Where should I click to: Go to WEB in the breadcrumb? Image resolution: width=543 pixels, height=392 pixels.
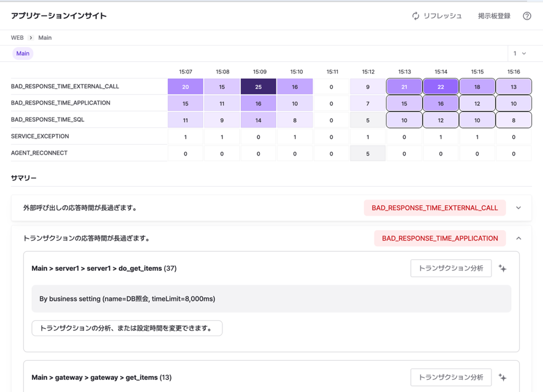pyautogui.click(x=17, y=38)
